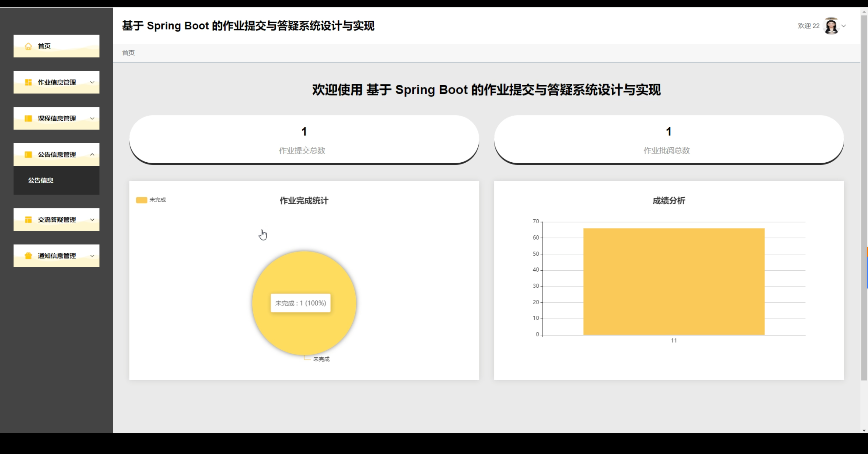This screenshot has height=454, width=868.
Task: Expand the 课程信息管理 chevron
Action: (x=92, y=118)
